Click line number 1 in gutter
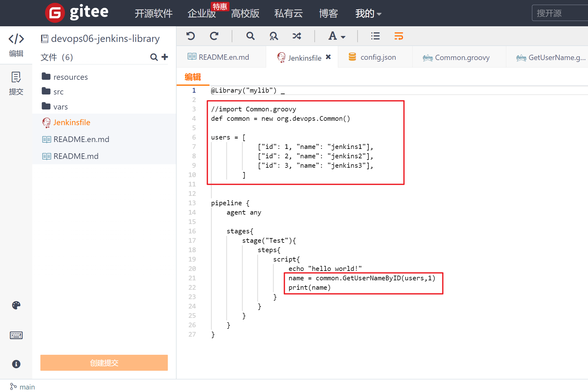Screen dimensions: 588x392 coord(194,90)
